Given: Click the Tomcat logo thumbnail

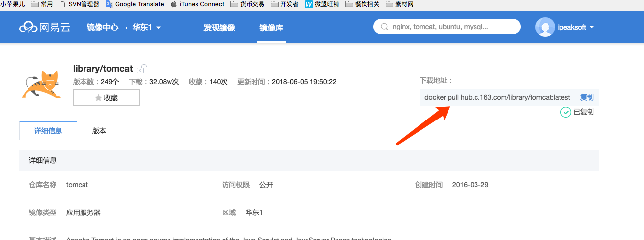Looking at the screenshot, I should [x=41, y=85].
